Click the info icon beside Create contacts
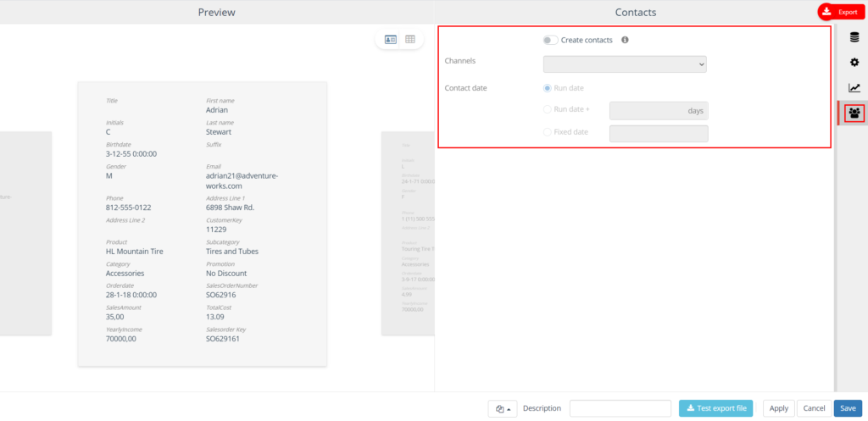 click(x=625, y=40)
